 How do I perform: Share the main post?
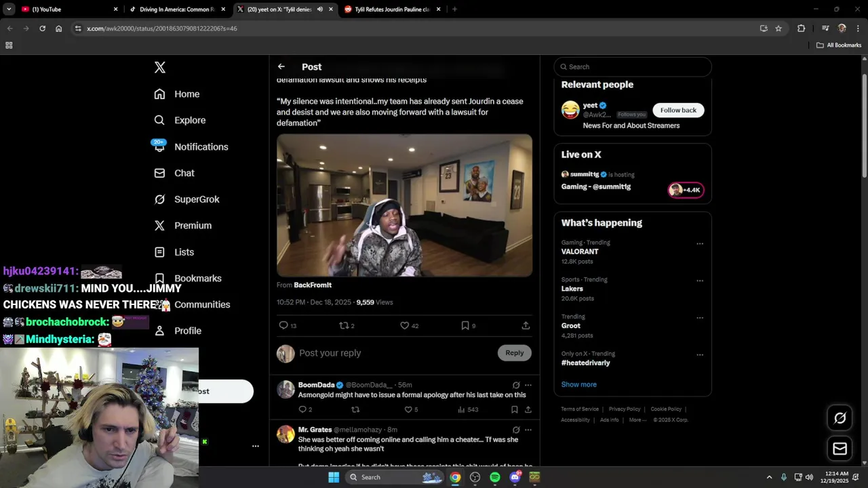(x=526, y=325)
